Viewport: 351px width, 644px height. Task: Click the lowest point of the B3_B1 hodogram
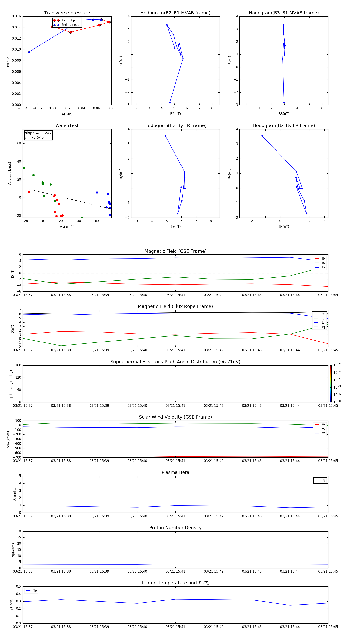[284, 102]
